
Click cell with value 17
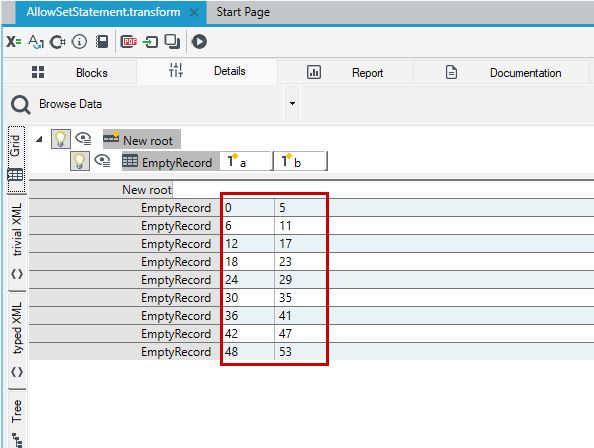[300, 244]
